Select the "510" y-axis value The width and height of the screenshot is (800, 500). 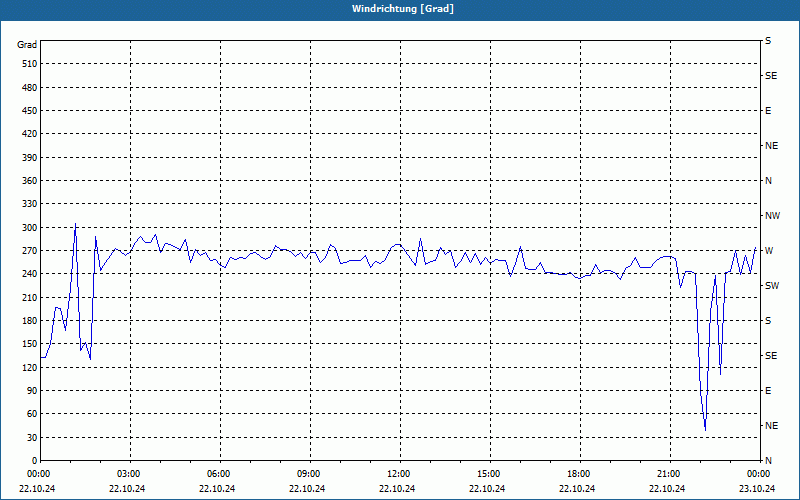click(30, 64)
